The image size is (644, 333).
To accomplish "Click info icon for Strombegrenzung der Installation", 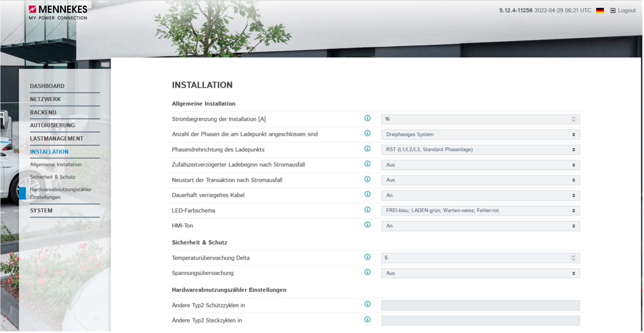I will pyautogui.click(x=367, y=118).
